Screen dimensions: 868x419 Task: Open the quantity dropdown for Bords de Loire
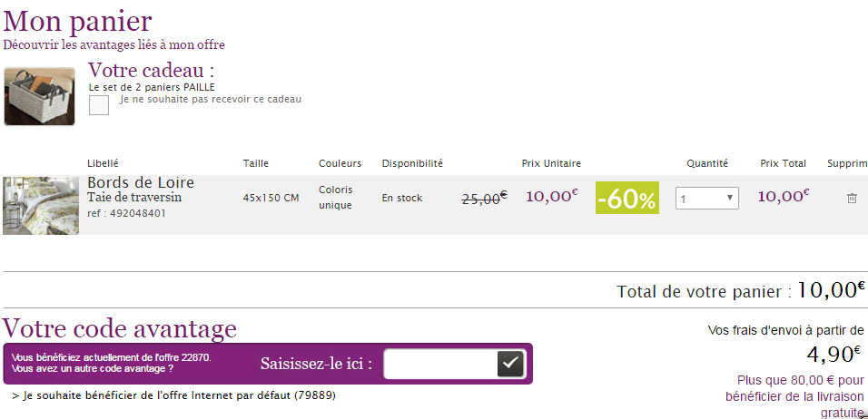coord(706,198)
